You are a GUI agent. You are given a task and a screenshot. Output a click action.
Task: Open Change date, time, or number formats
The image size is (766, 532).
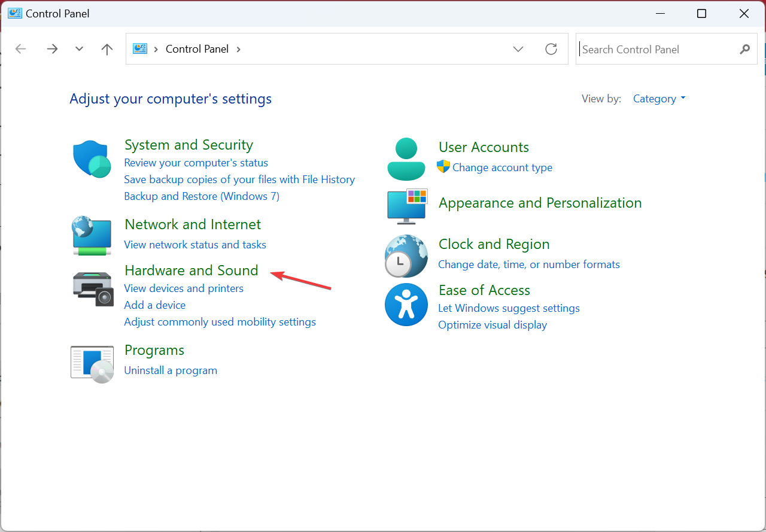click(x=529, y=265)
